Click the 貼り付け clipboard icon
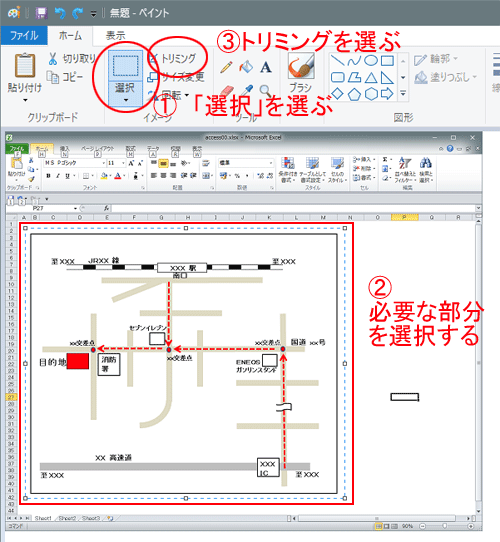 point(25,65)
